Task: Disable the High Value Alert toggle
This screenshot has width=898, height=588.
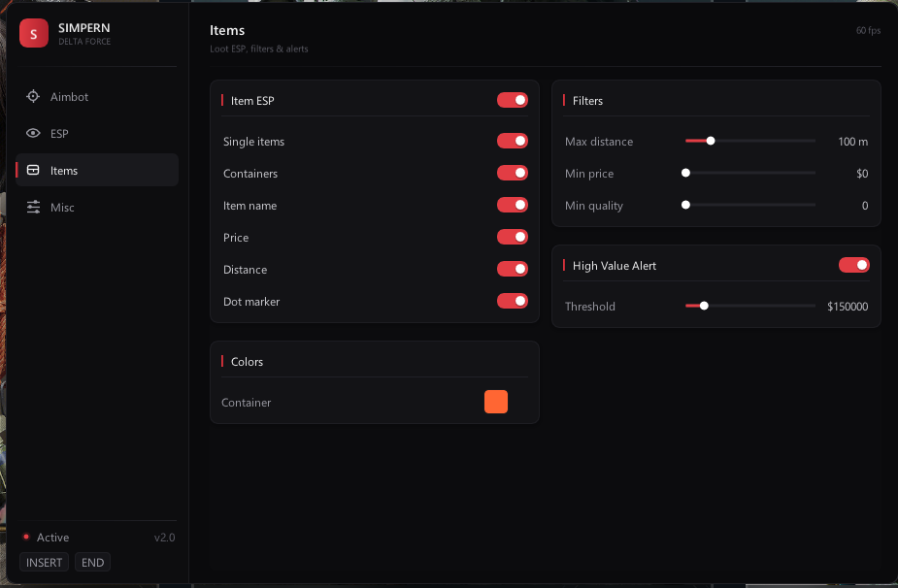Action: coord(854,265)
